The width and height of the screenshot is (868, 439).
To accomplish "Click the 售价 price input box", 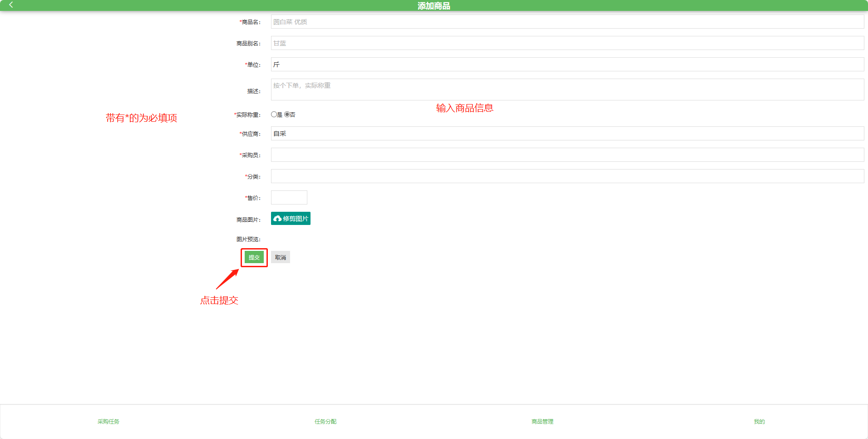I will 289,198.
